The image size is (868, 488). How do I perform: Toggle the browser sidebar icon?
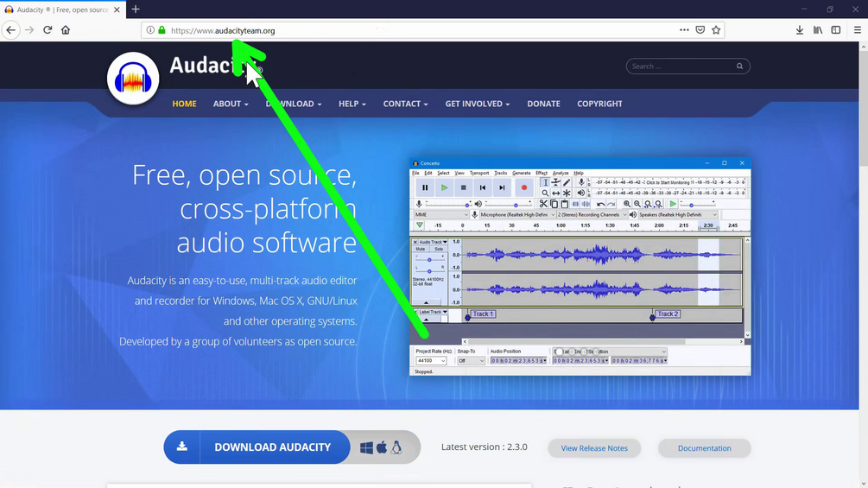(x=836, y=30)
